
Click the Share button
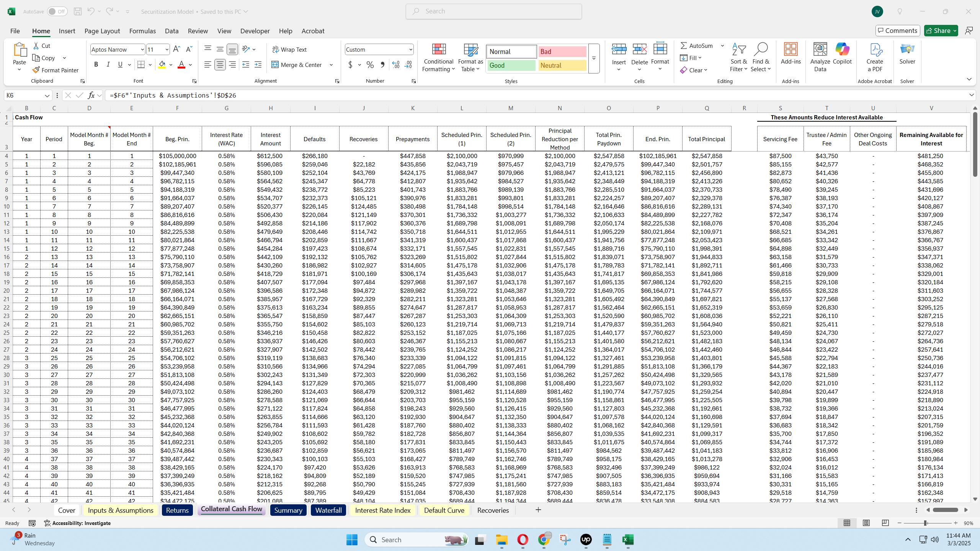pos(941,31)
